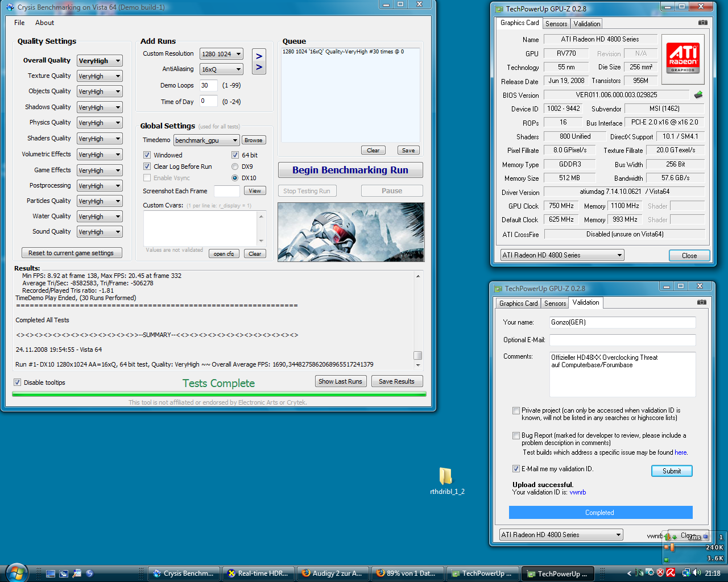The image size is (728, 582).
Task: Click camera screenshot icon in upper GPU-Z window
Action: coord(703,23)
